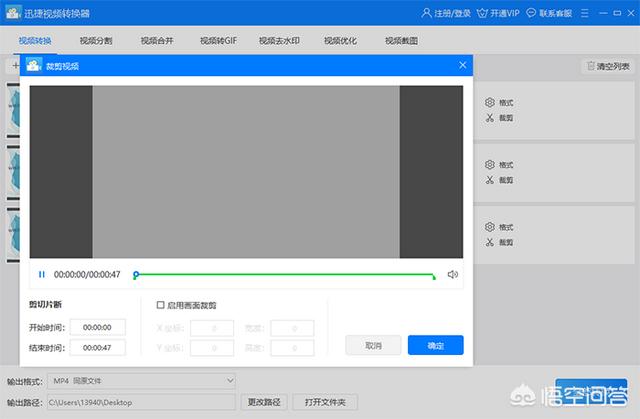640x419 pixels.
Task: Close the 裁剪视频 dialog
Action: tap(462, 65)
